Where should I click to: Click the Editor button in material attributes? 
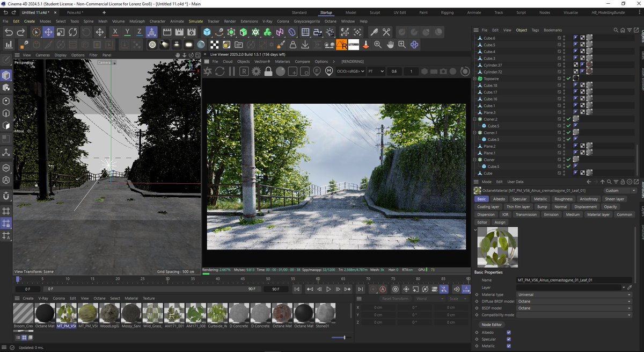click(x=482, y=222)
